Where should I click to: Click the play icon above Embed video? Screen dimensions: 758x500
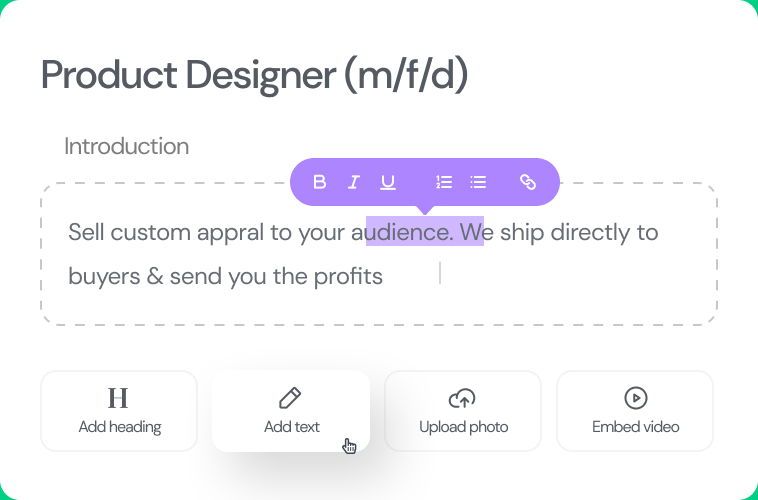(x=635, y=398)
